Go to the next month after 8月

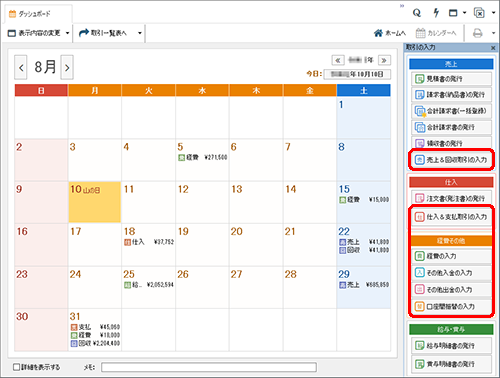tap(67, 68)
